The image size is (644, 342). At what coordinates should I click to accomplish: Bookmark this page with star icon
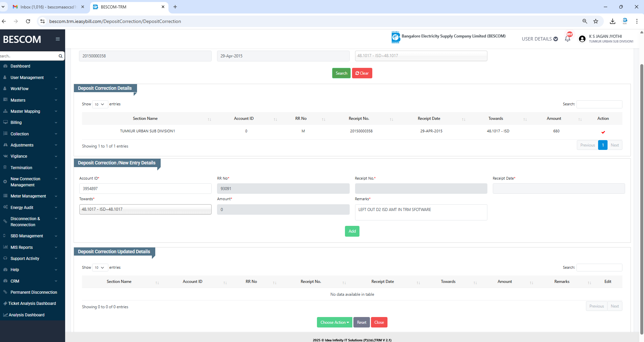[596, 21]
